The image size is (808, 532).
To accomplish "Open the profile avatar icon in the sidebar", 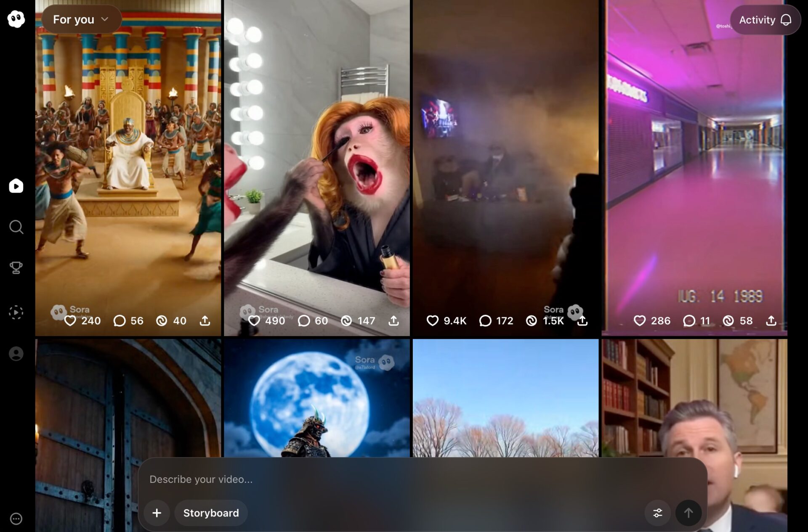I will point(16,354).
